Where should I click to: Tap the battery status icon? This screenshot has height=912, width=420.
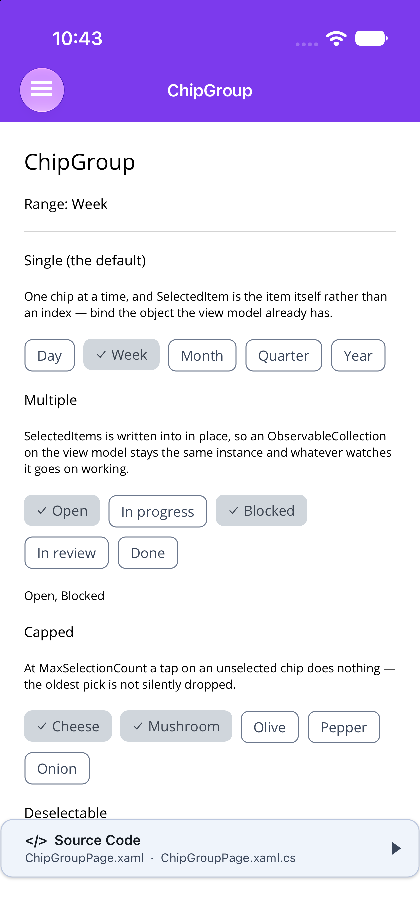[x=371, y=38]
